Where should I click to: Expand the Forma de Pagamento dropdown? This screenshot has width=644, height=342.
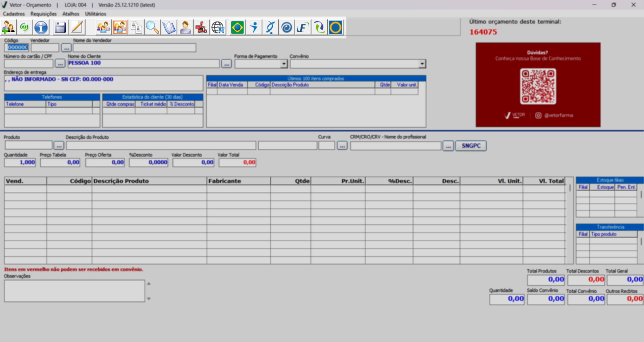click(x=284, y=64)
